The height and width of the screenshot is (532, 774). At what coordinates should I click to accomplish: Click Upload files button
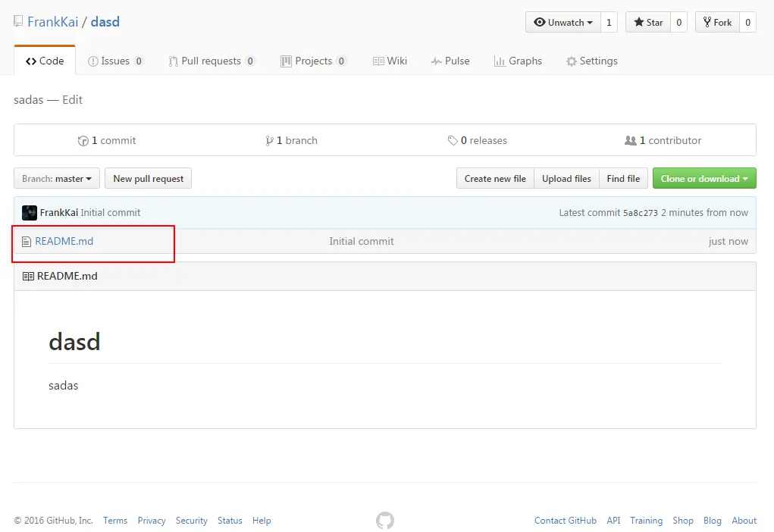[566, 178]
